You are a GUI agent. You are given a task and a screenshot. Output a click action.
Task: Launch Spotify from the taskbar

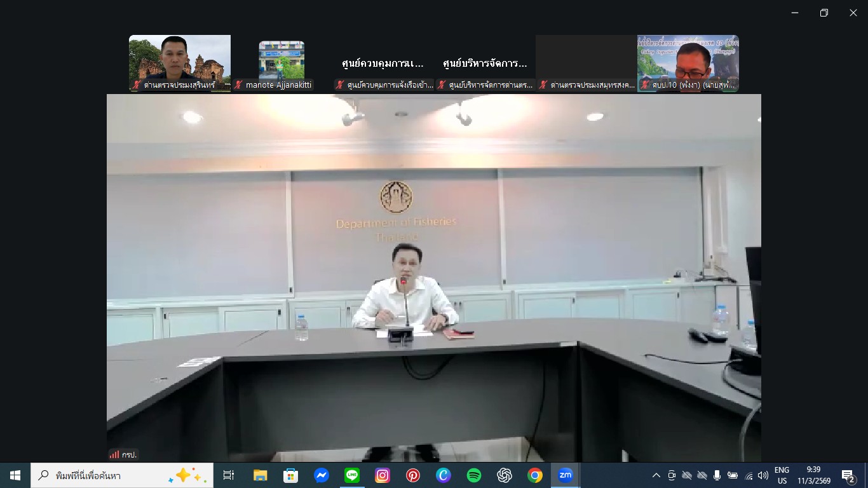pos(474,475)
